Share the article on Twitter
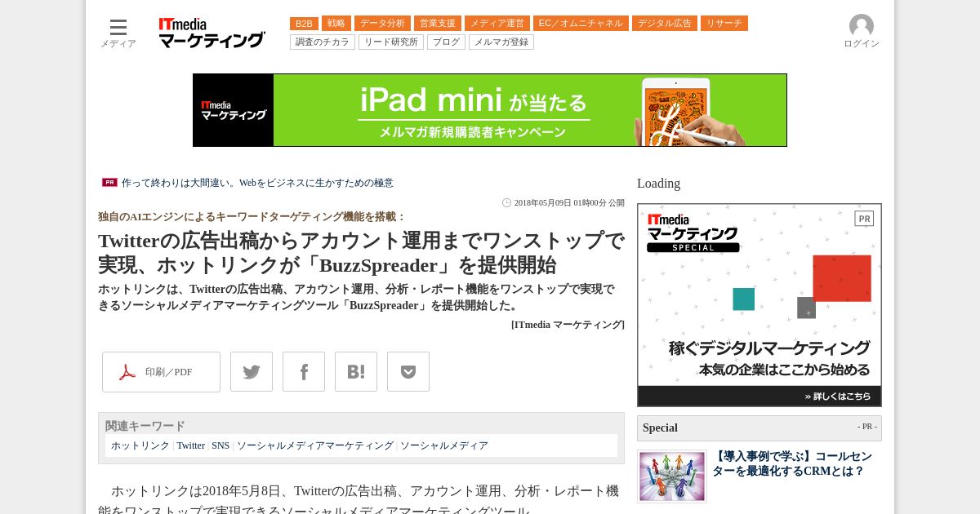This screenshot has width=980, height=514. coord(252,372)
